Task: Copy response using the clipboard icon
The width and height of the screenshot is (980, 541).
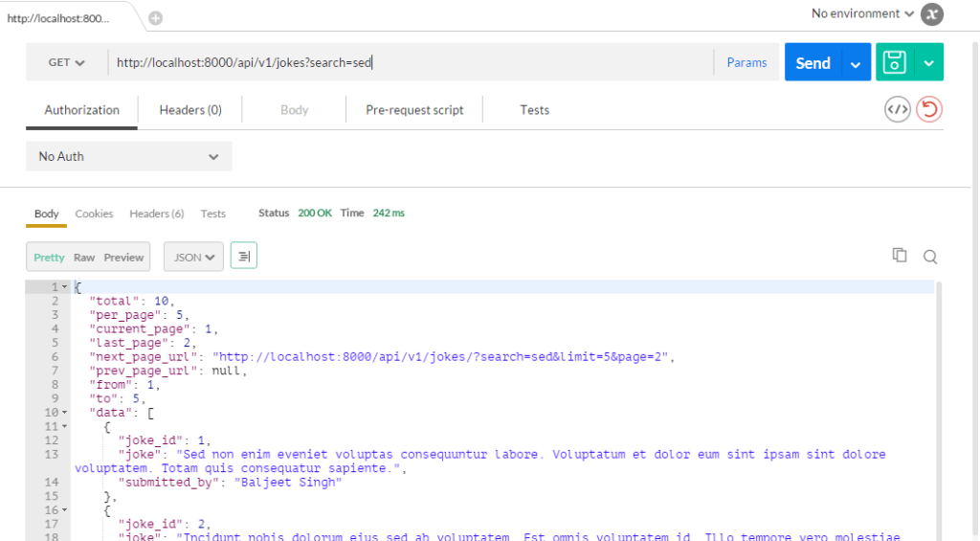Action: (x=899, y=256)
